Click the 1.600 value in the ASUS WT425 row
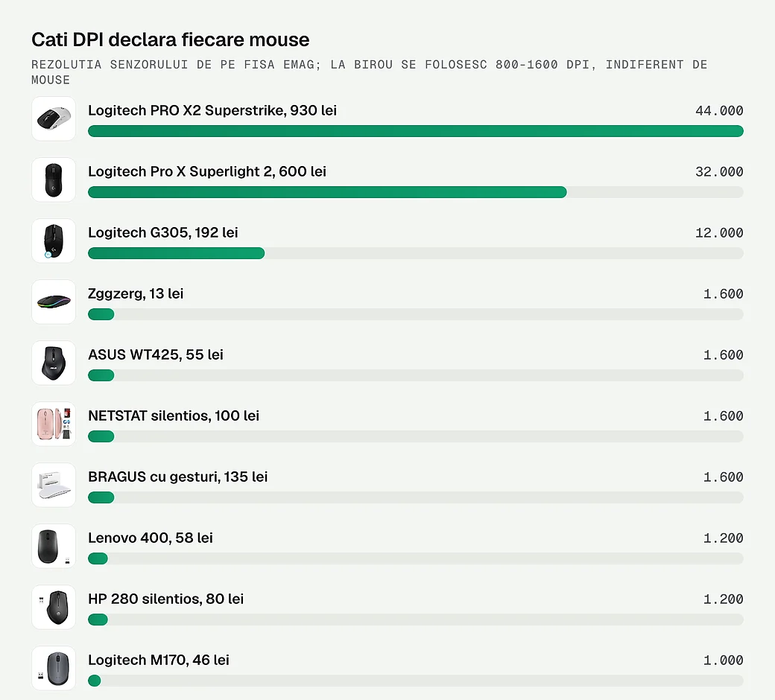The image size is (775, 700). 723,355
